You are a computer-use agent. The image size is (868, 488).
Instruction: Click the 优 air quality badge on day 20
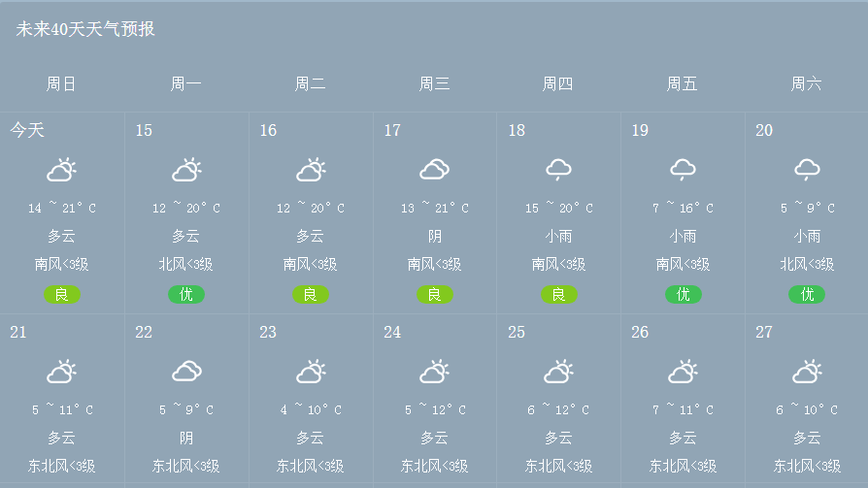point(807,294)
